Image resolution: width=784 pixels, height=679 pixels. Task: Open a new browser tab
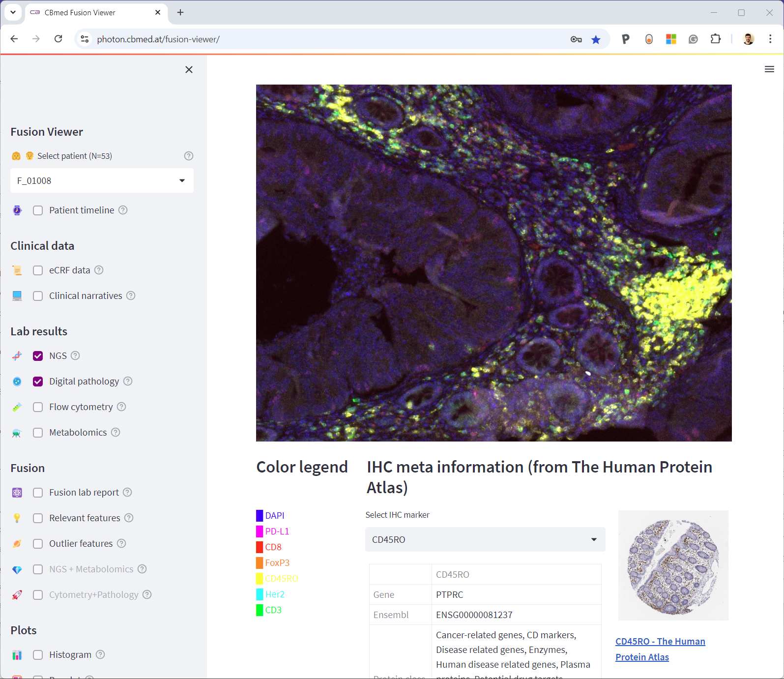(x=180, y=12)
